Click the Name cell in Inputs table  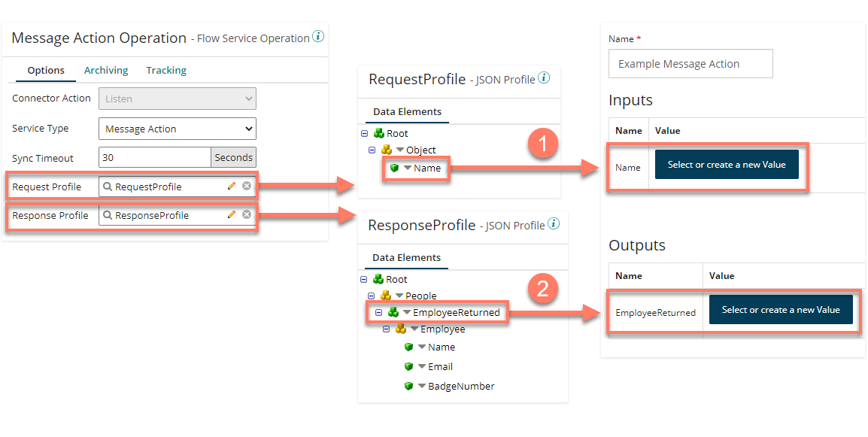tap(628, 168)
